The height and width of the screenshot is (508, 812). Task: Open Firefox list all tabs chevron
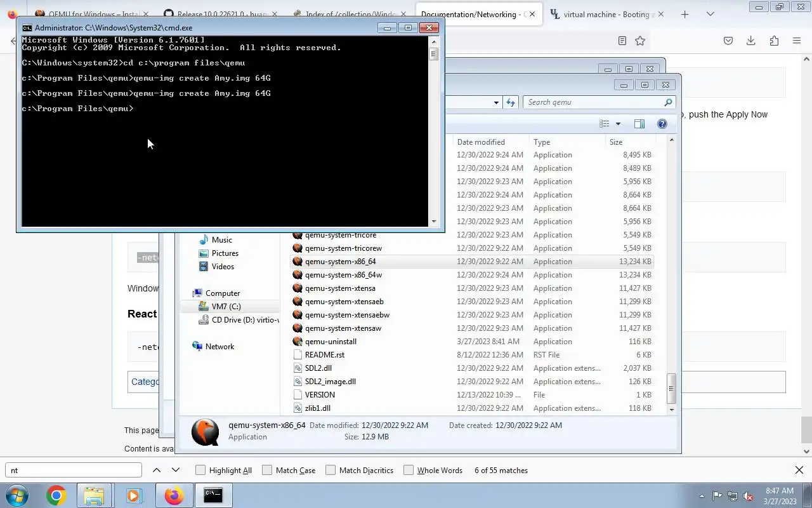710,14
